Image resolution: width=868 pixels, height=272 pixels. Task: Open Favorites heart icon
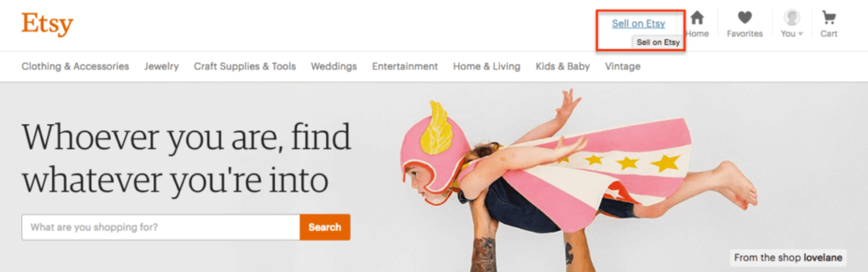pos(745,18)
